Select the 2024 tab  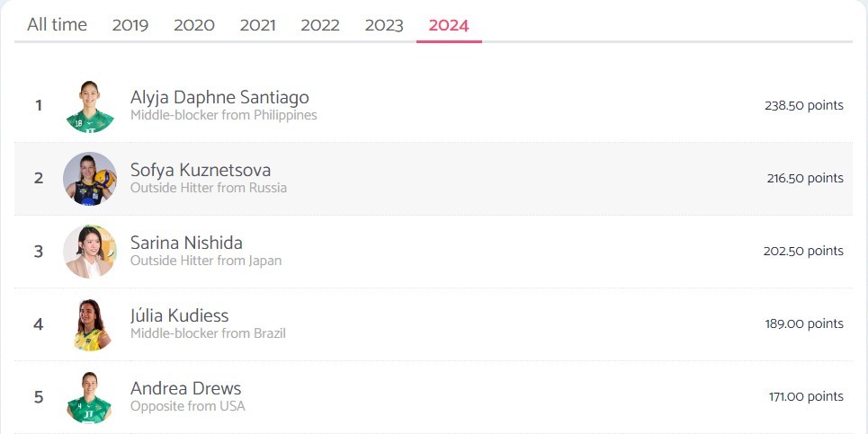(x=449, y=25)
